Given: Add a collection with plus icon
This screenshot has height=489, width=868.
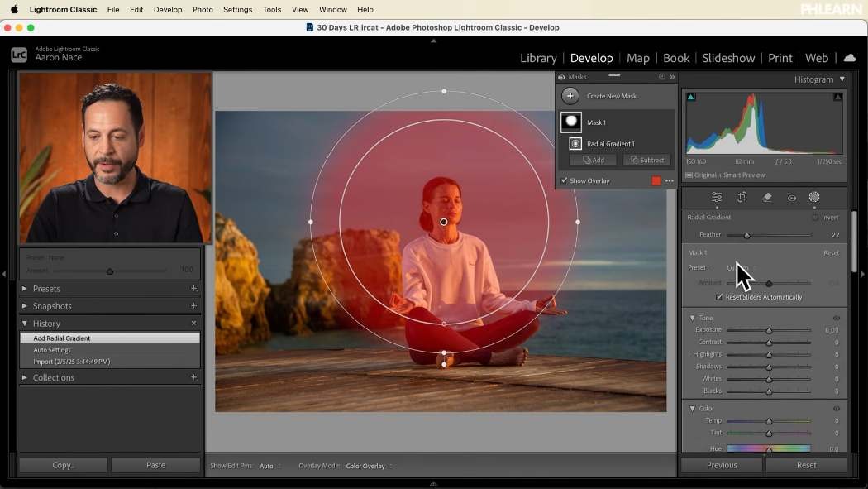Looking at the screenshot, I should pyautogui.click(x=193, y=377).
